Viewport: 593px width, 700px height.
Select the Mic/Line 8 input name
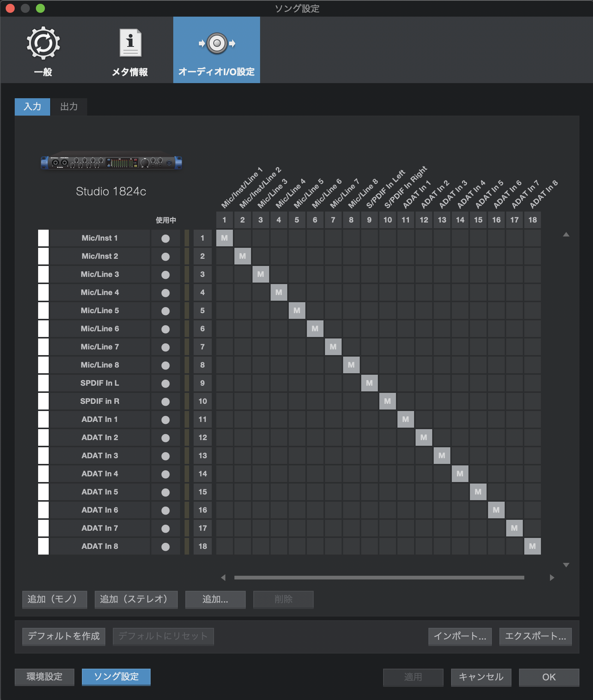[x=100, y=365]
